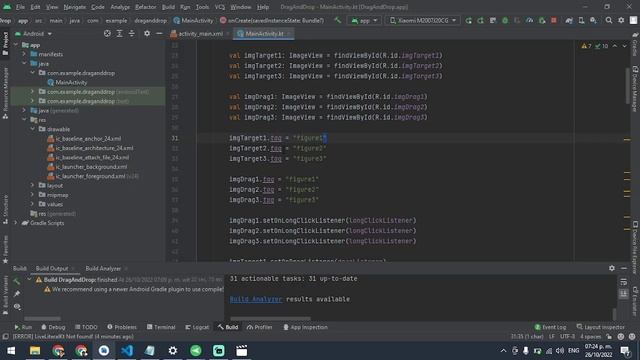This screenshot has width=640, height=360.
Task: Collapse Build DragAndDrop result node
Action: [x=29, y=280]
